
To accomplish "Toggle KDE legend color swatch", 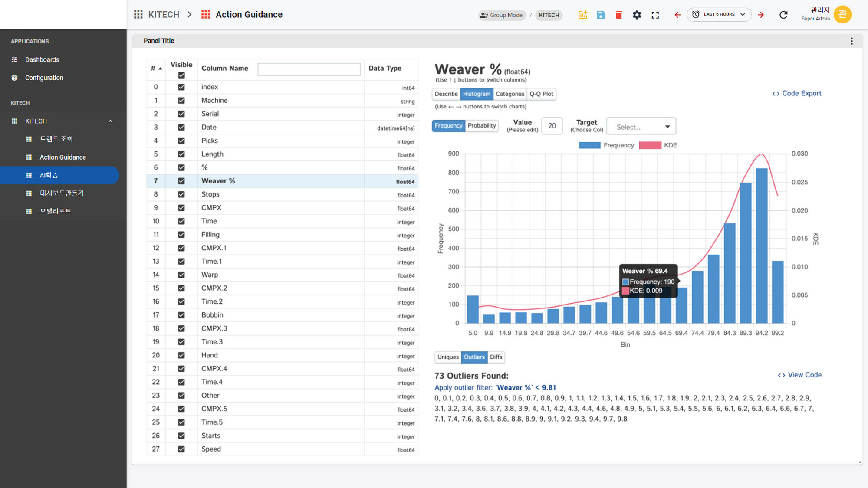I will tap(650, 145).
